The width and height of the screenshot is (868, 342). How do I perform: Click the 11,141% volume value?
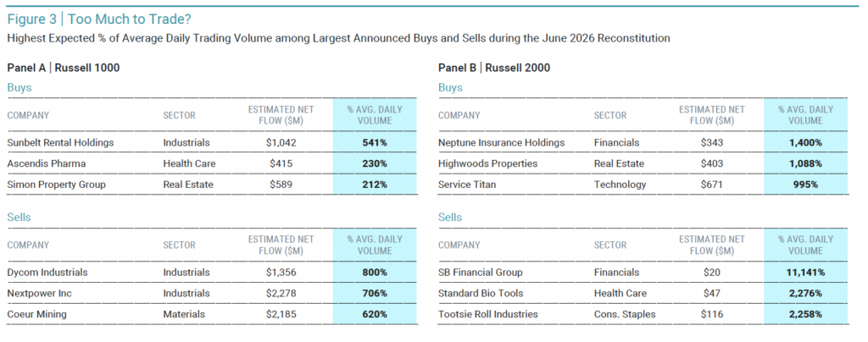click(x=805, y=273)
